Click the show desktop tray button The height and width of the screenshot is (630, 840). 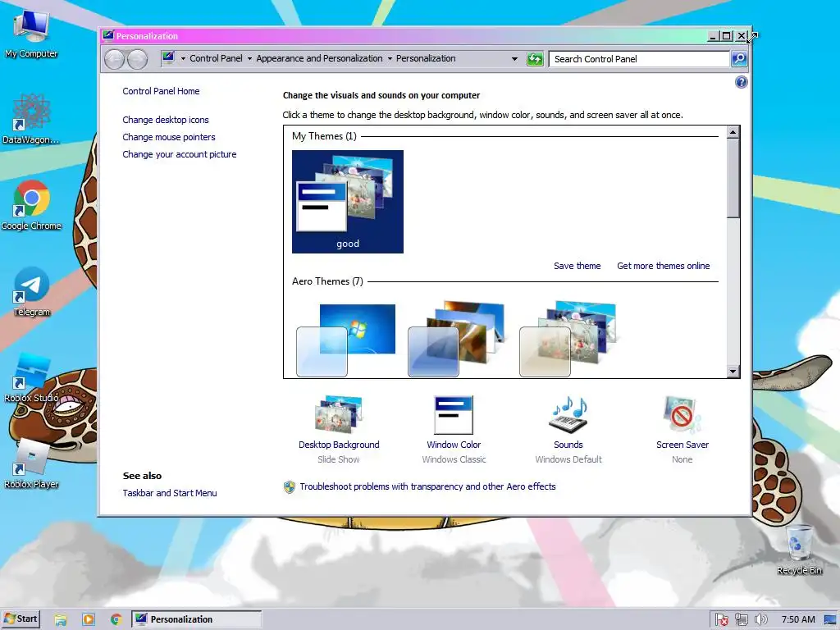[x=831, y=620]
